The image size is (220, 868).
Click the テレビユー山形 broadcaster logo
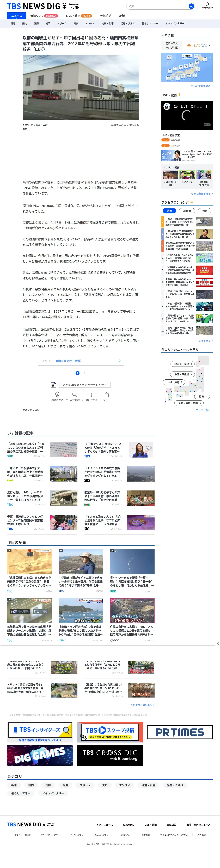click(26, 125)
